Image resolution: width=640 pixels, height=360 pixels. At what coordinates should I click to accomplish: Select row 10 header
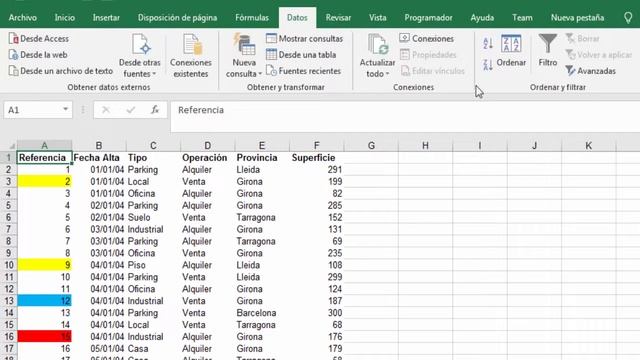click(9, 265)
